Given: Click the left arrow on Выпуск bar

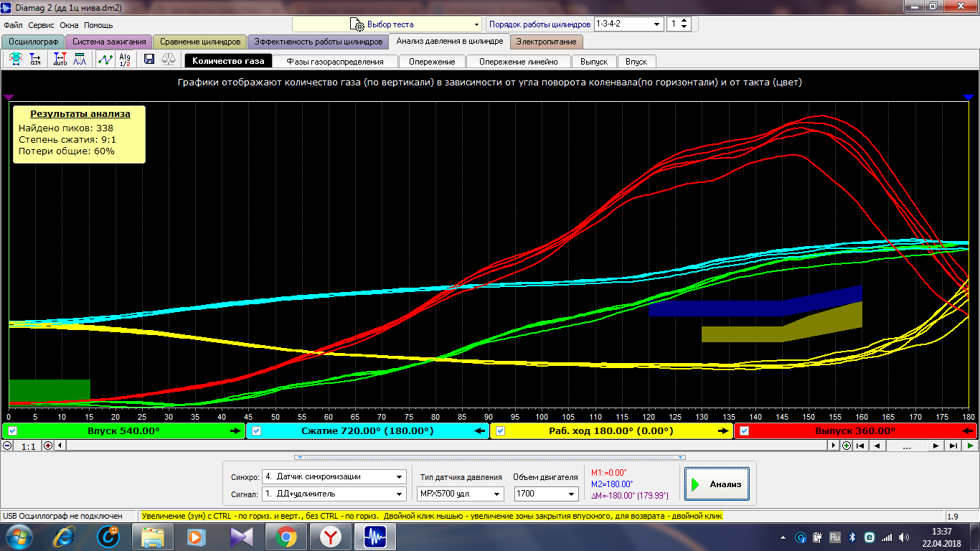Looking at the screenshot, I should coord(967,431).
